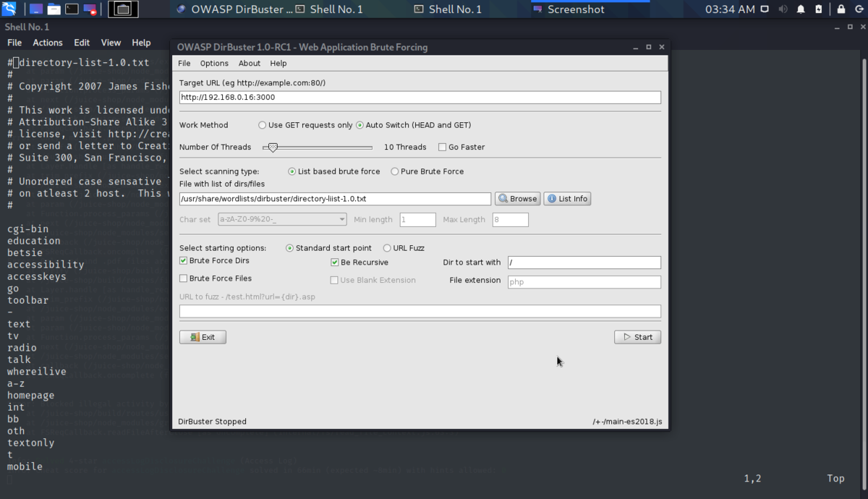Image resolution: width=868 pixels, height=499 pixels.
Task: Click the cgi-bin line in the shell
Action: pos(28,229)
